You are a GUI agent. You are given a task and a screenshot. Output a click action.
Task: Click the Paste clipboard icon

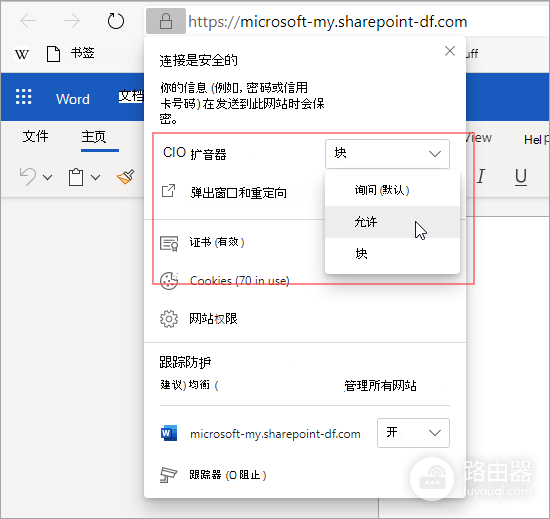click(x=76, y=177)
